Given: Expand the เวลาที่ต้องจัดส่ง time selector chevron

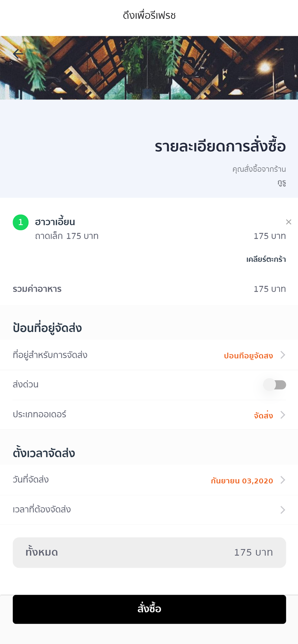Looking at the screenshot, I should (x=283, y=510).
